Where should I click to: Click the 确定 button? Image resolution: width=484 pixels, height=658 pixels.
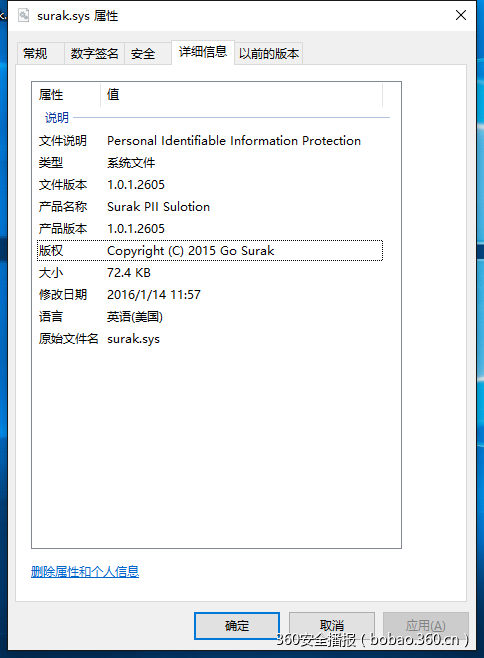tap(237, 626)
